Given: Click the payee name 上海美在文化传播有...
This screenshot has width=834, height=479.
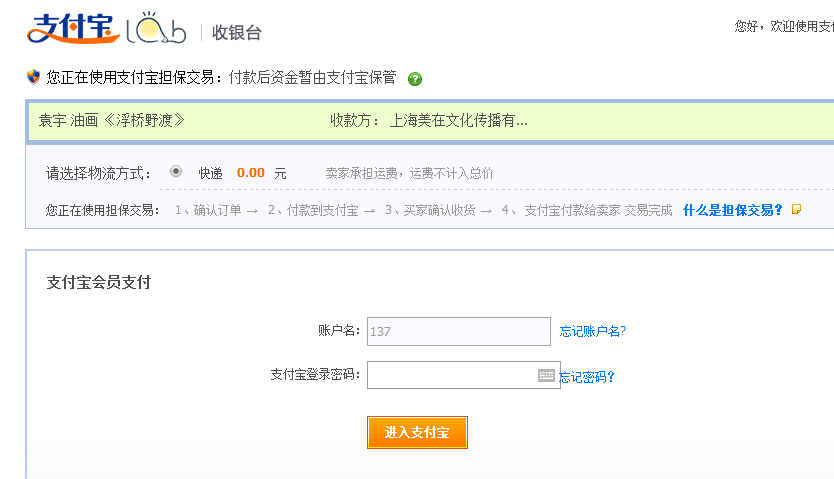Looking at the screenshot, I should 458,121.
